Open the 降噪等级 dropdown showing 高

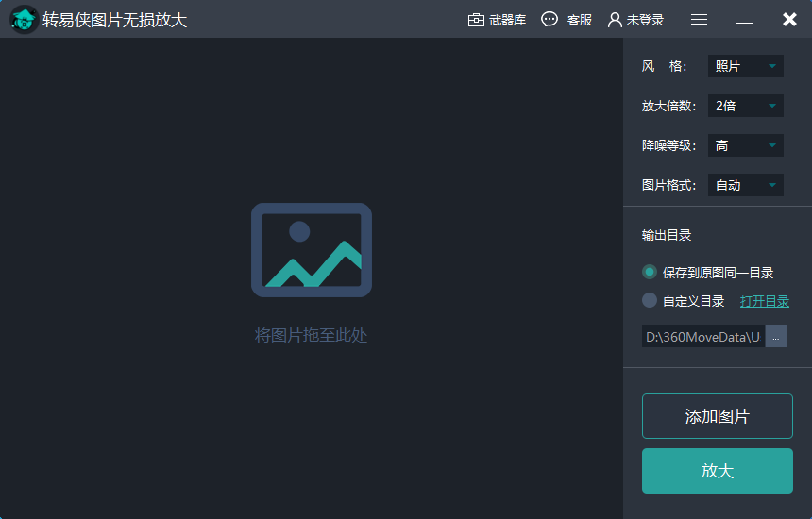(x=746, y=145)
